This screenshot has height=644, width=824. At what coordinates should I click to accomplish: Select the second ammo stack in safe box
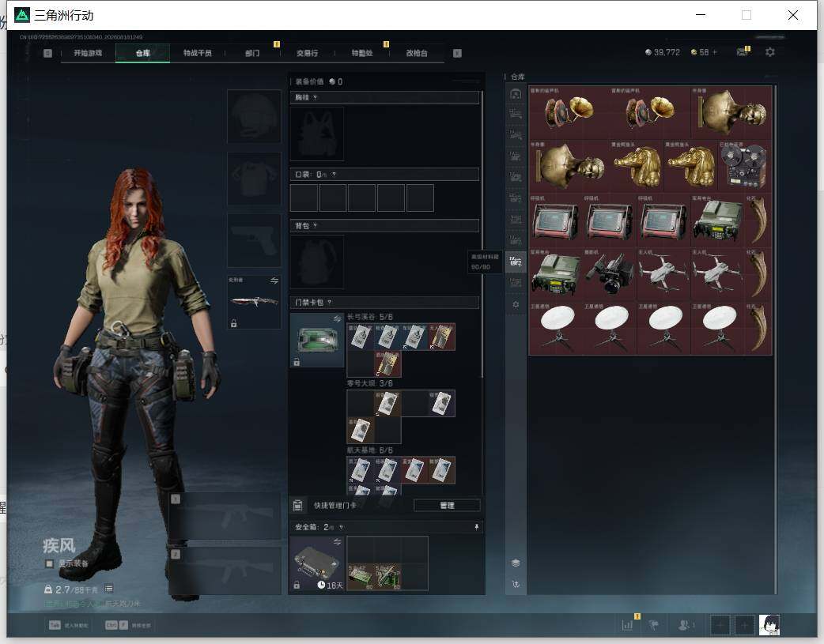[387, 577]
